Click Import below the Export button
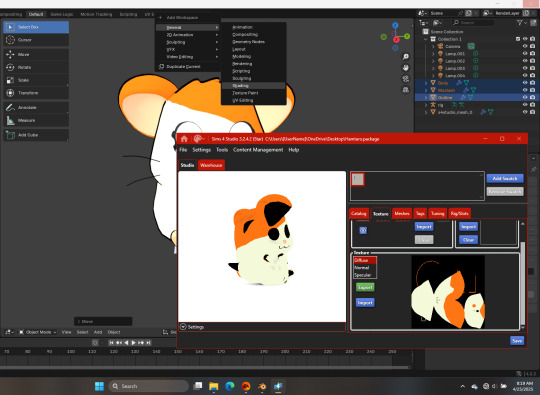The width and height of the screenshot is (540, 395). pos(365,303)
